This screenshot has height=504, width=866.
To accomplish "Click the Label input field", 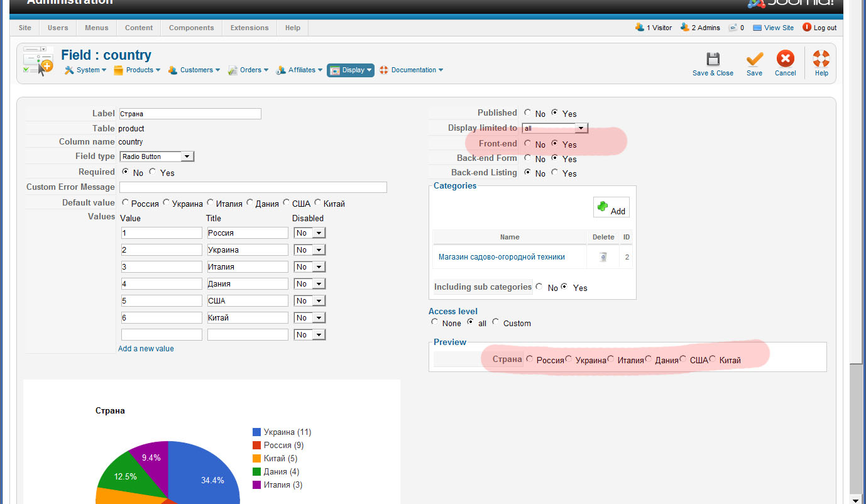I will point(190,114).
